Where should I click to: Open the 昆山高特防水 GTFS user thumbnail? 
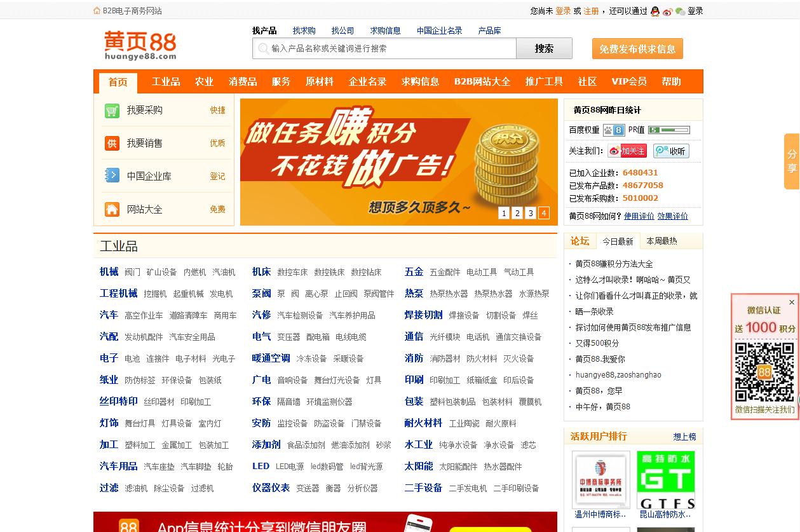point(666,480)
